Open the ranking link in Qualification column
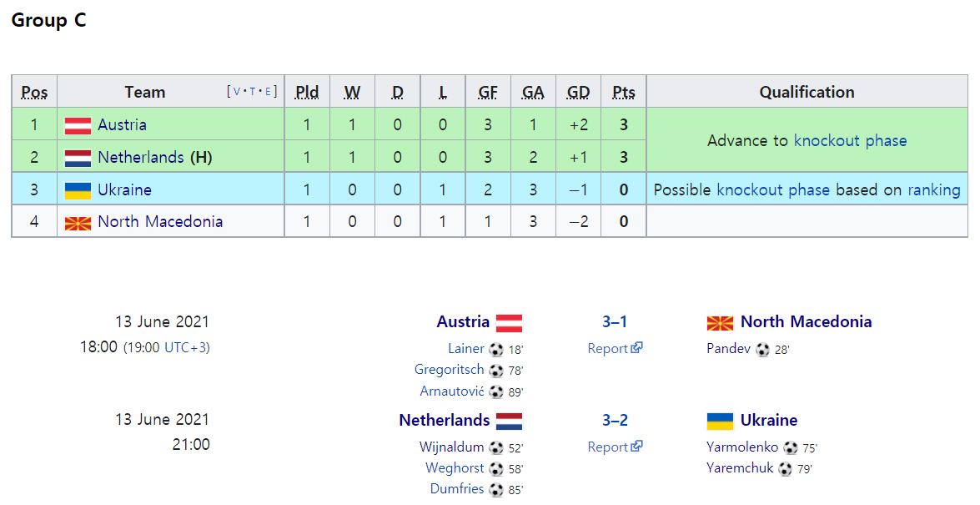The height and width of the screenshot is (505, 980). 934,189
